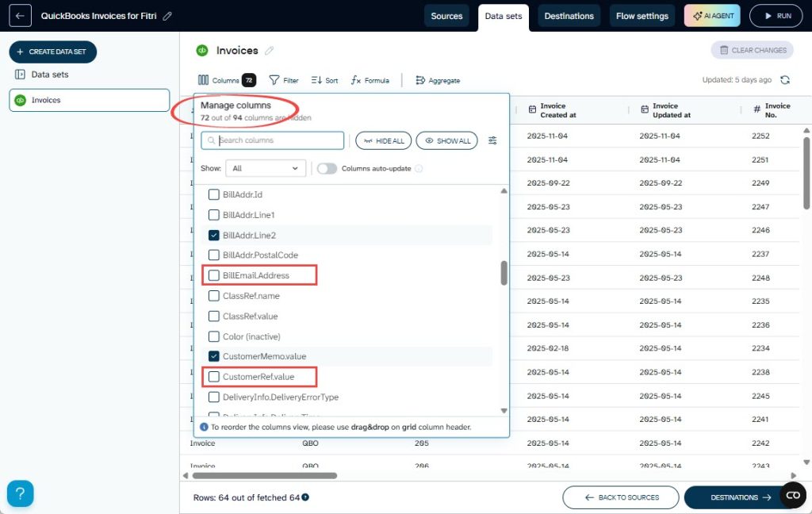Open the Filter options
The width and height of the screenshot is (812, 514).
pos(283,80)
